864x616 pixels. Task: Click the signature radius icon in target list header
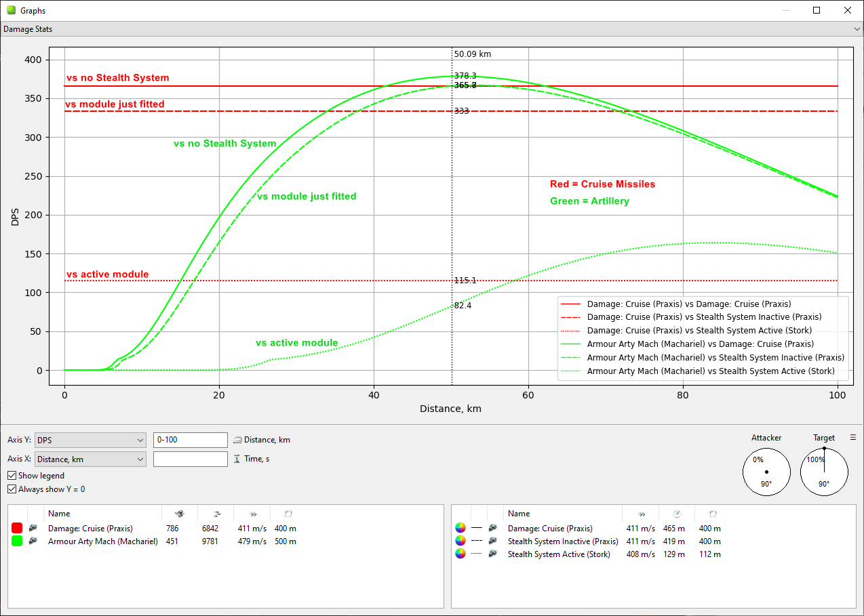pos(676,514)
